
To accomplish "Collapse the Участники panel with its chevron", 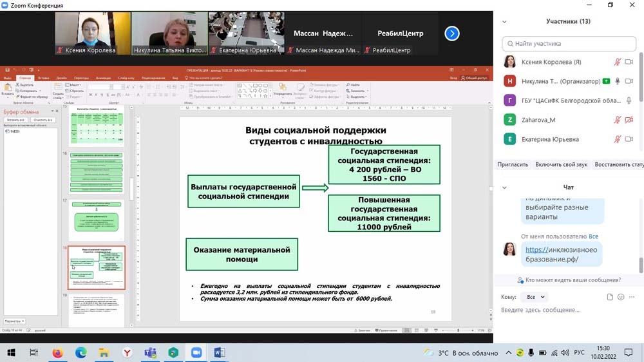I will 504,21.
